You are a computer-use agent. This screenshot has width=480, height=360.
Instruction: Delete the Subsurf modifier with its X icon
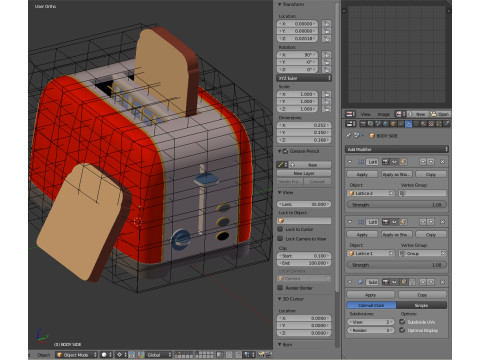pos(442,282)
